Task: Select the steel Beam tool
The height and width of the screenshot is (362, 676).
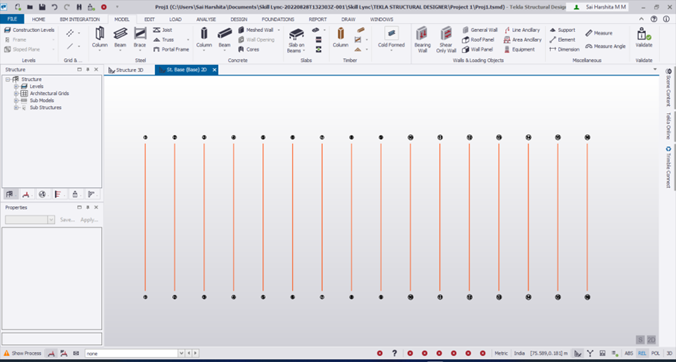Action: 120,37
